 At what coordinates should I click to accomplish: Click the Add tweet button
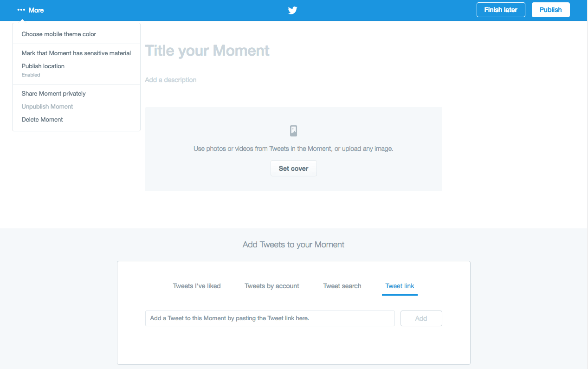tap(421, 318)
